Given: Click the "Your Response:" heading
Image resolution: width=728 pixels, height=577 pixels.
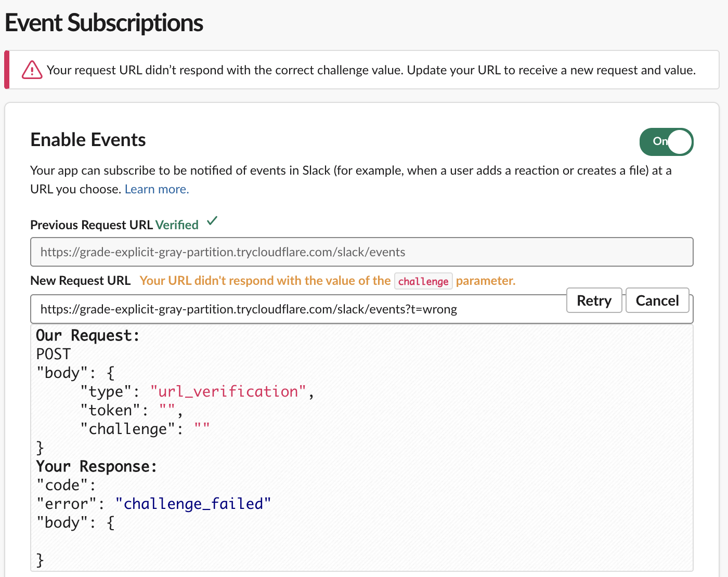Looking at the screenshot, I should coord(97,467).
